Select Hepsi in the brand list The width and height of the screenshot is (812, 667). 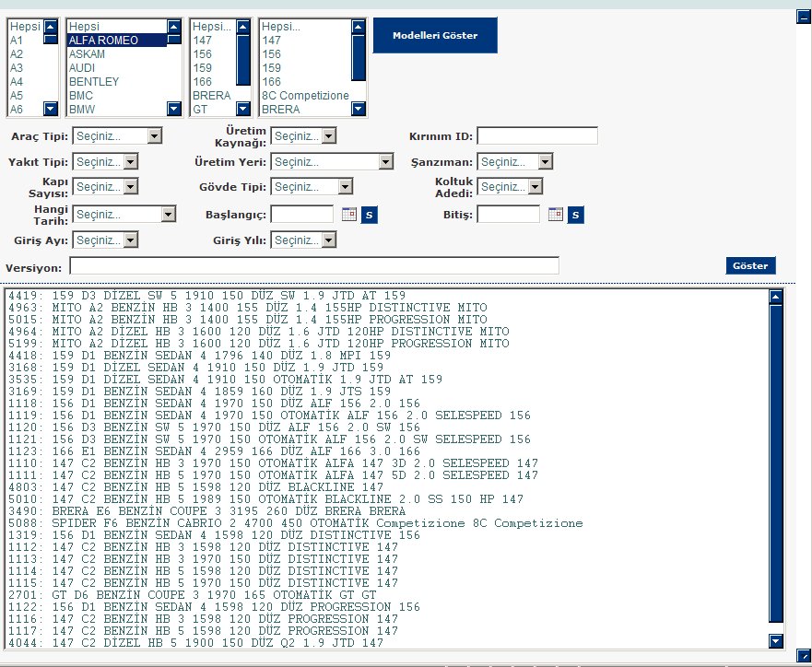coord(117,27)
